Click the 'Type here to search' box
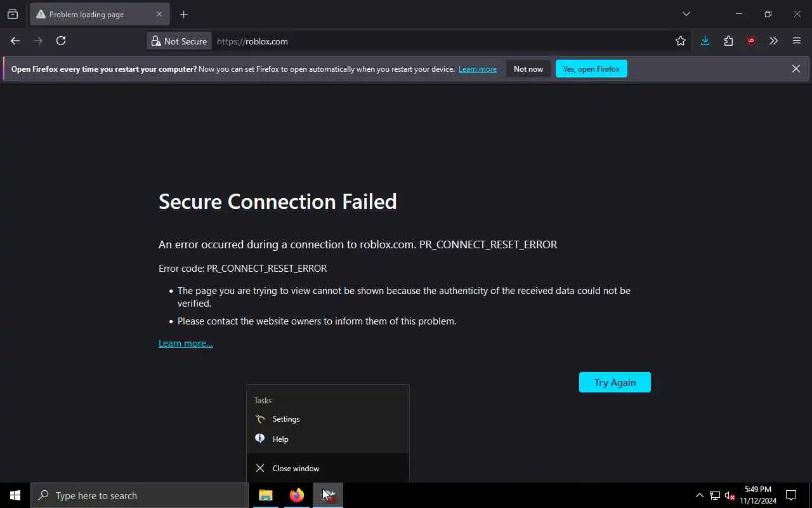 point(140,495)
